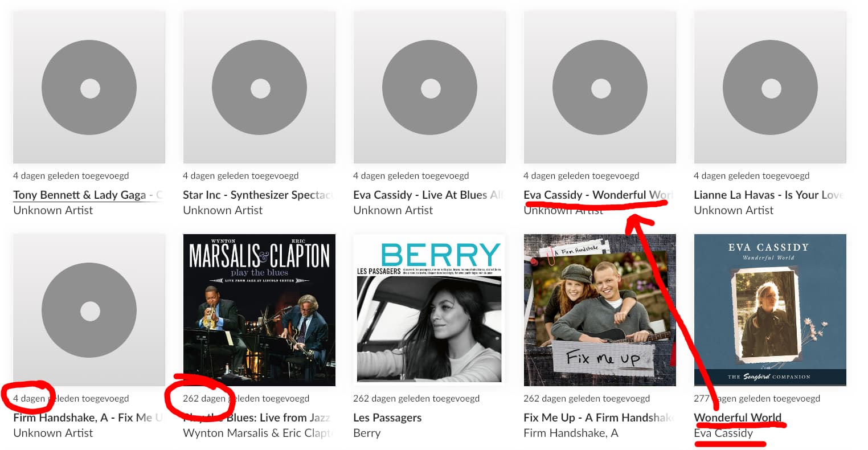Click Tony Bennett & Lady Gaga album title
The image size is (868, 450).
89,195
